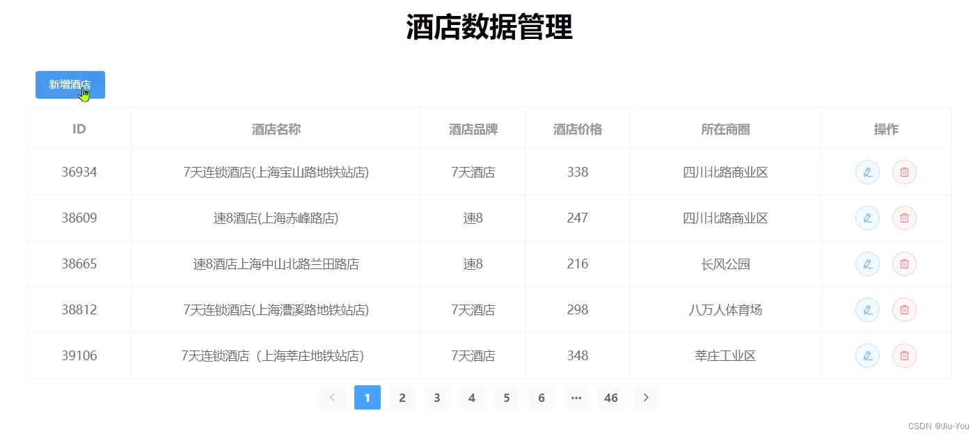Click the delete icon for hotel 36934

[x=904, y=172]
